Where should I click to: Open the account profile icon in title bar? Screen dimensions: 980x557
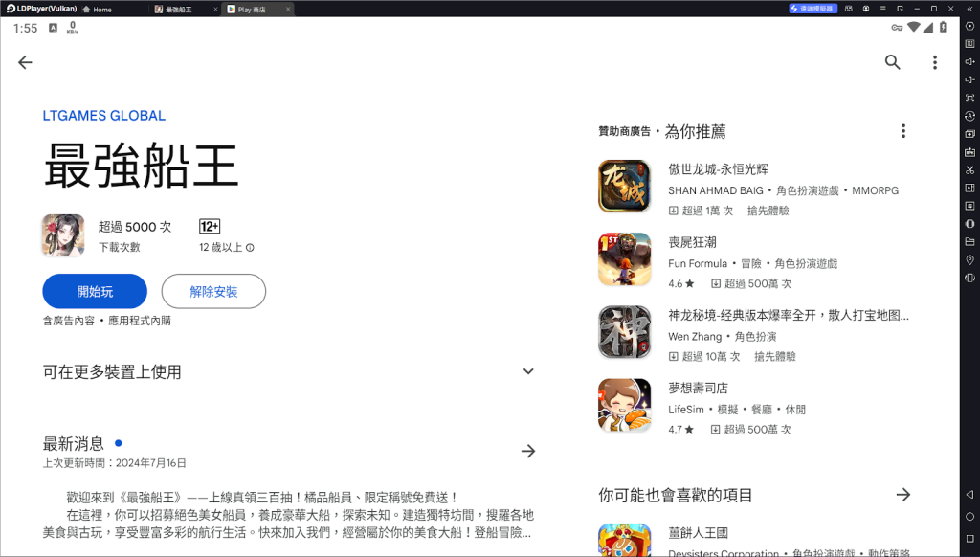pyautogui.click(x=865, y=9)
